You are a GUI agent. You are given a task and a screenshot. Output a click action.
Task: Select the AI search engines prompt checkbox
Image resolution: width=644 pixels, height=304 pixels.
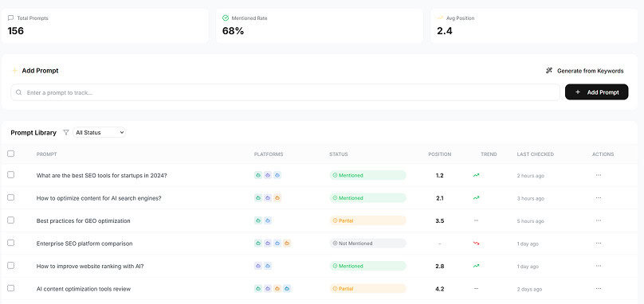[10, 197]
